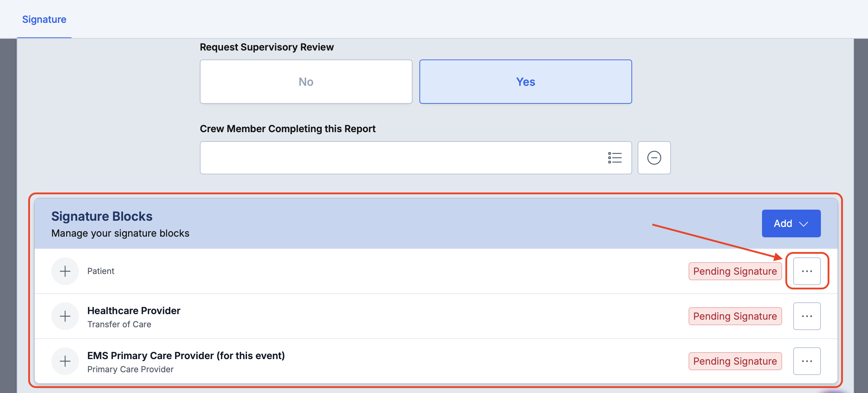
Task: Click Healthcare Provider Pending Signature badge
Action: pyautogui.click(x=735, y=316)
